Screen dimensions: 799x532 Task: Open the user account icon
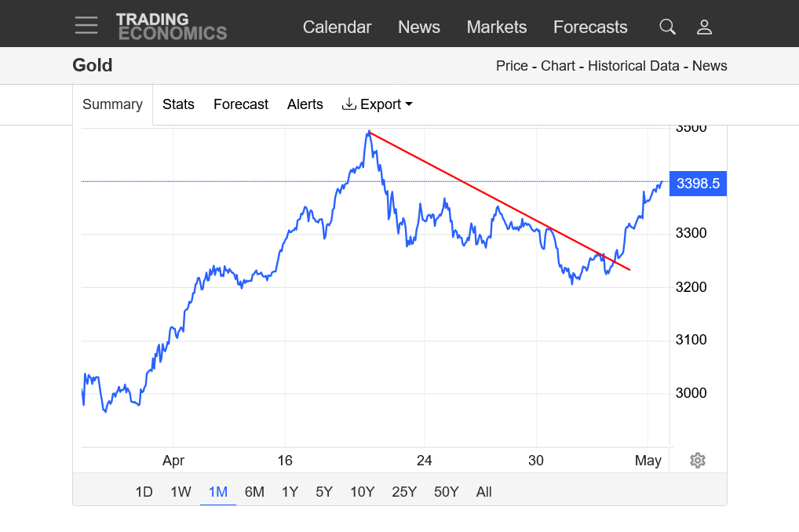pos(704,27)
